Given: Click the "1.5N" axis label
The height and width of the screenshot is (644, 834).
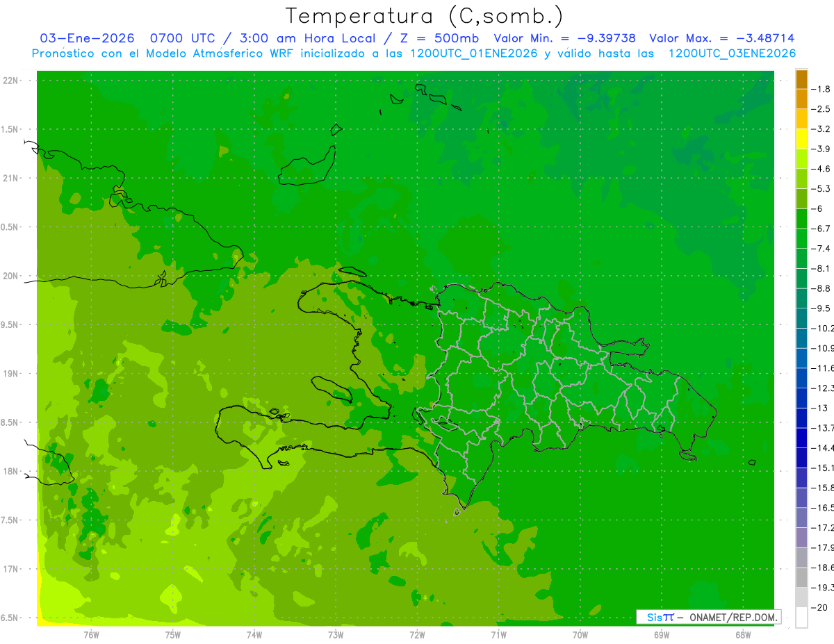Looking at the screenshot, I should point(10,130).
